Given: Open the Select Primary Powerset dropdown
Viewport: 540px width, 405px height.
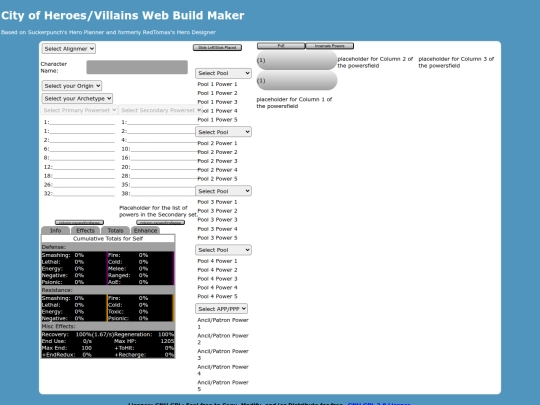Looking at the screenshot, I should point(80,110).
